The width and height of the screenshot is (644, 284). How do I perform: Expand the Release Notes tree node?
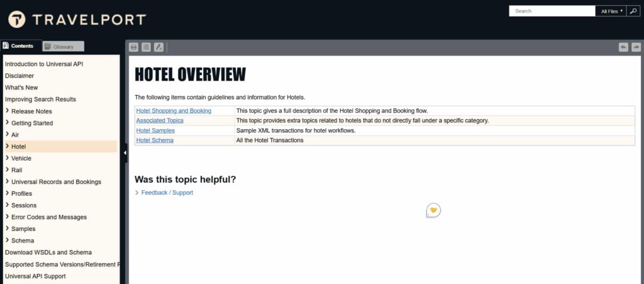(x=8, y=111)
